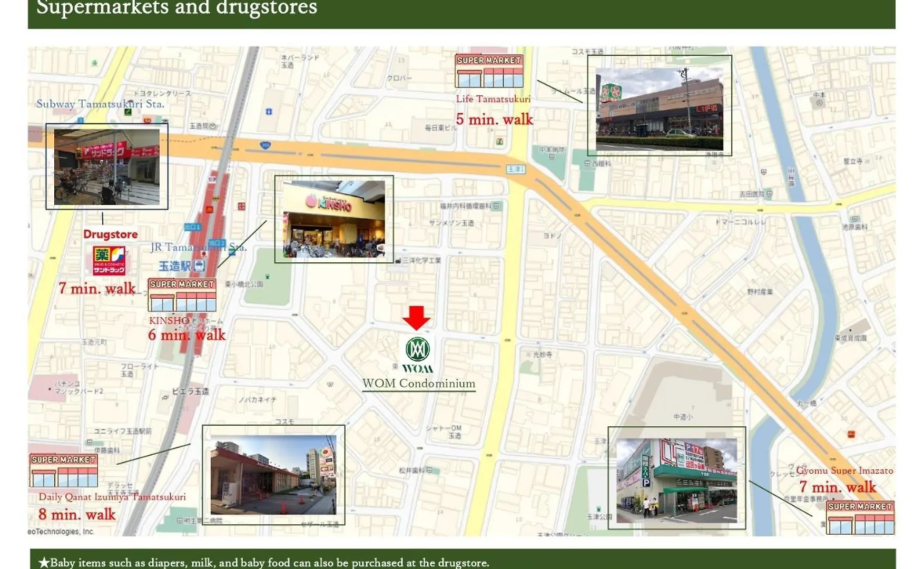924x569 pixels.
Task: Click the 'Life Tamatsukuri' label
Action: tap(494, 99)
